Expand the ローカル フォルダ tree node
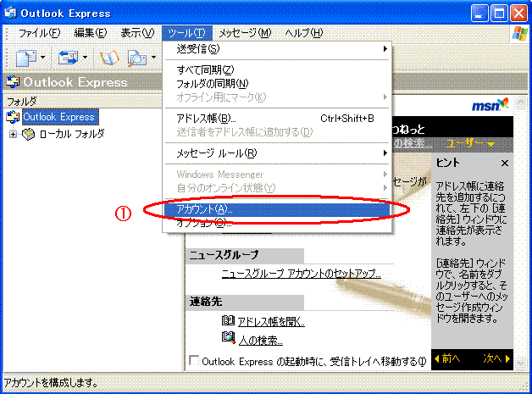 tap(13, 134)
